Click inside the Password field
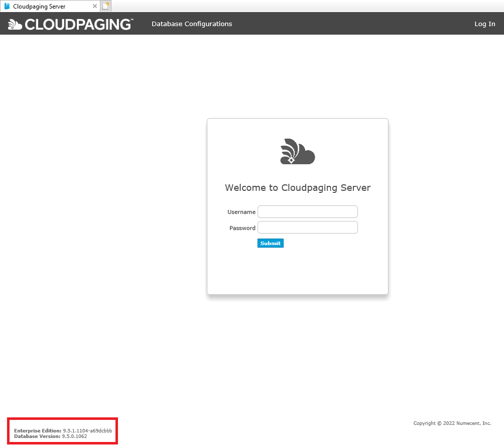504x446 pixels. click(307, 227)
